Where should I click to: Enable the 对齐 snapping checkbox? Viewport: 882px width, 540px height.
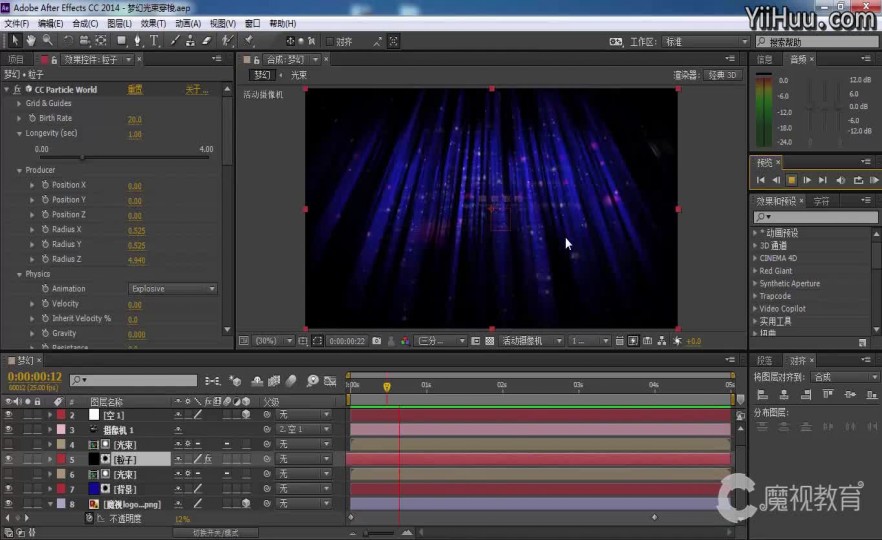(330, 42)
